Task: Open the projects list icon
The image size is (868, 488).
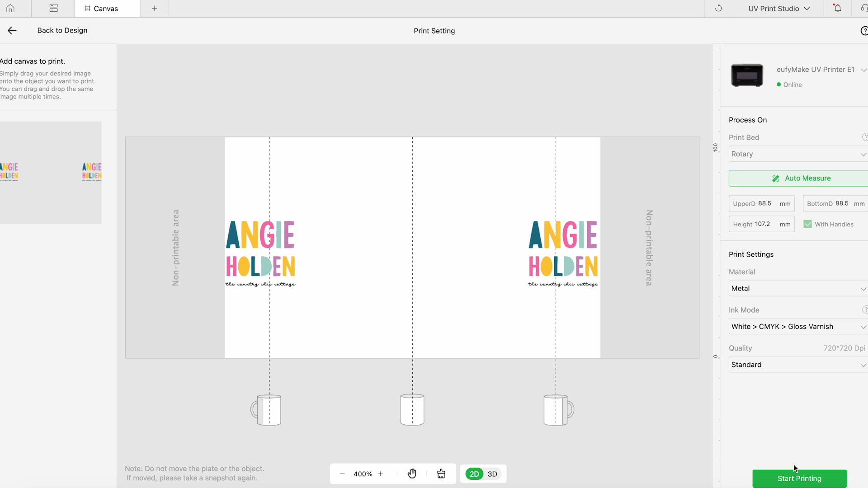Action: 53,9
